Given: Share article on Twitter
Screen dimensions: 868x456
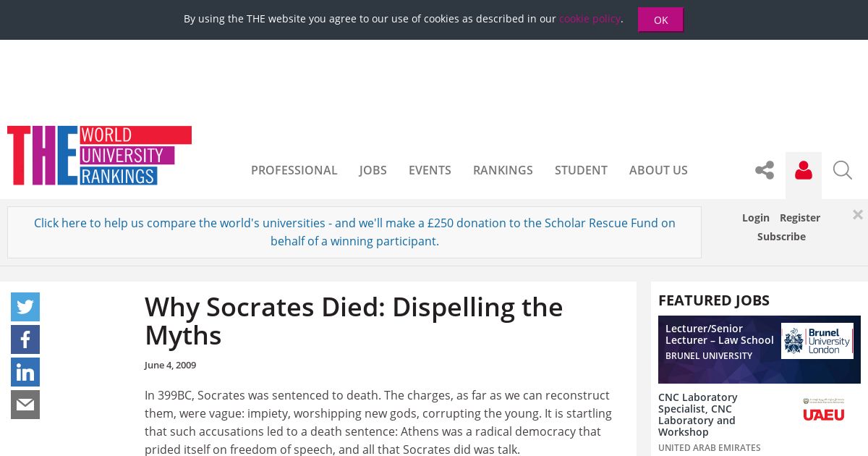Looking at the screenshot, I should click(25, 307).
